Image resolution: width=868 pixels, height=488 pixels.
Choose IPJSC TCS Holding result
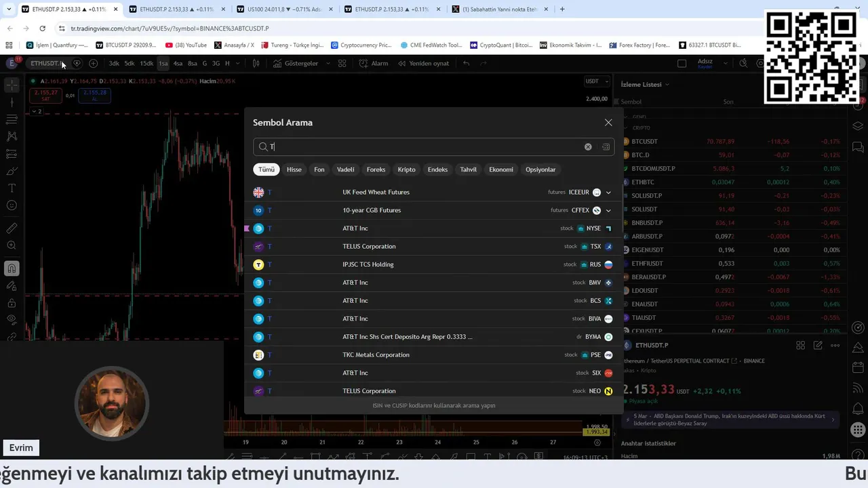pyautogui.click(x=433, y=264)
